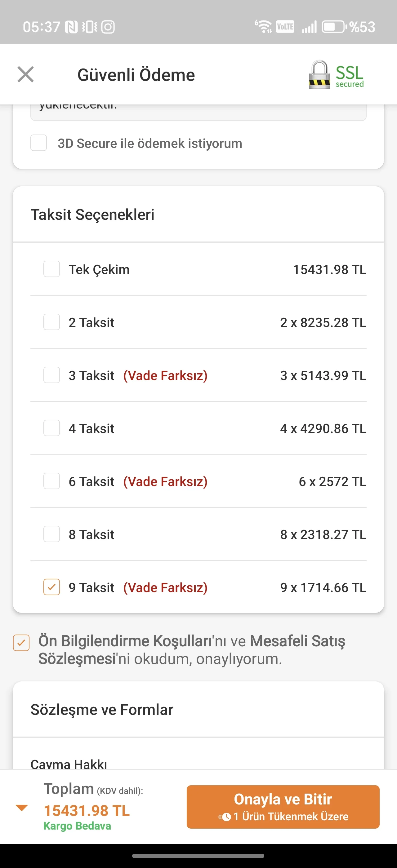Choose the 2 Taksit installment checkbox
This screenshot has height=868, width=397.
[51, 322]
